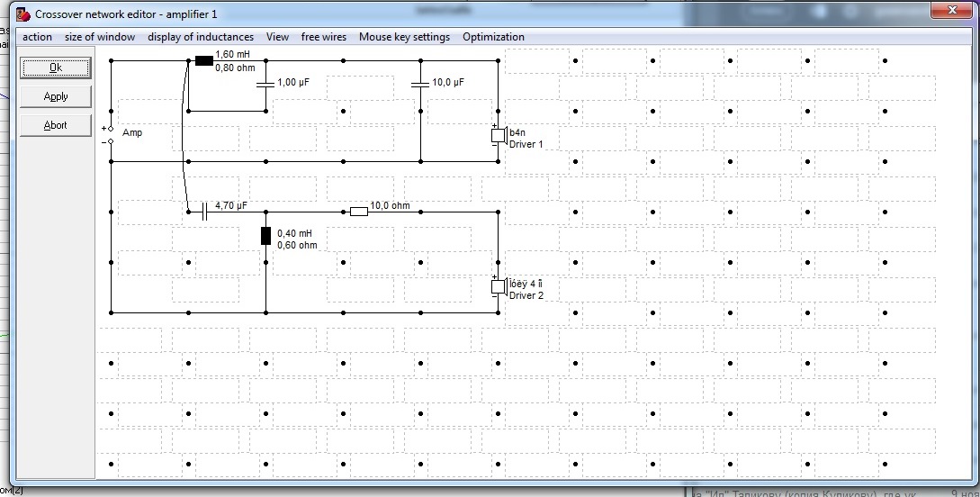This screenshot has height=497, width=980.
Task: Open the free wires menu
Action: point(324,37)
